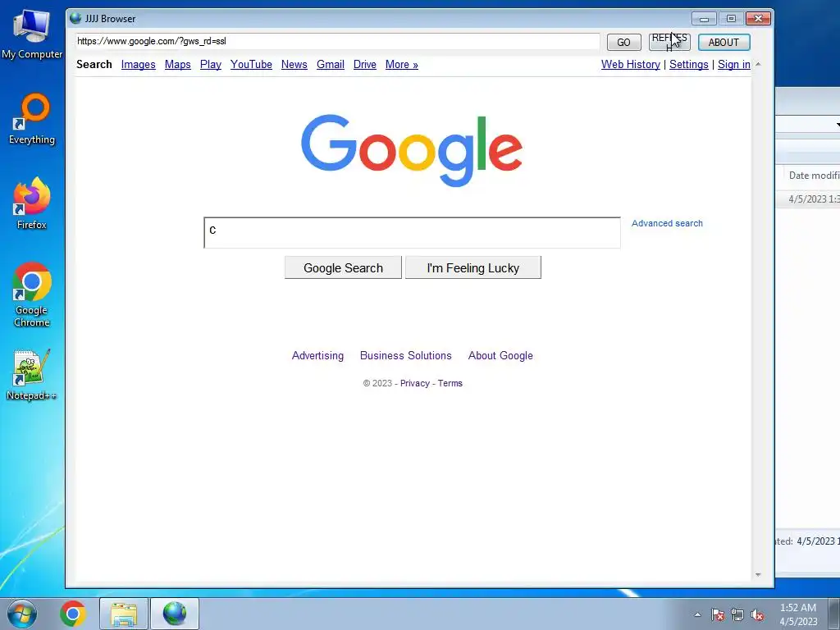Open the About Google footer link
Screen dimensions: 840x630
click(x=500, y=356)
